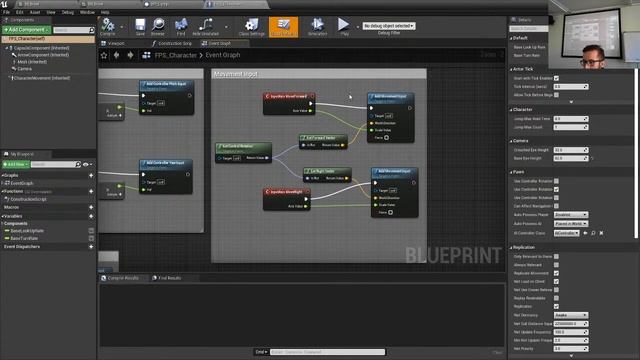Collapse the Actor Tick section
640x360 pixels.
click(x=511, y=69)
